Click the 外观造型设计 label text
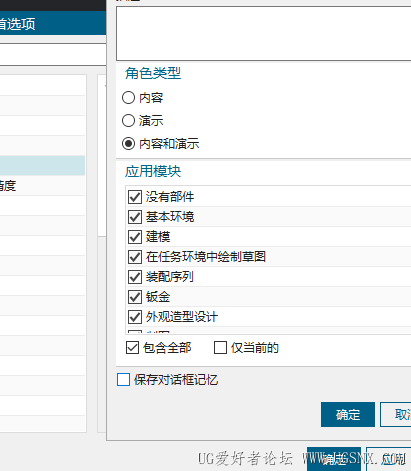The height and width of the screenshot is (471, 411). pyautogui.click(x=182, y=317)
